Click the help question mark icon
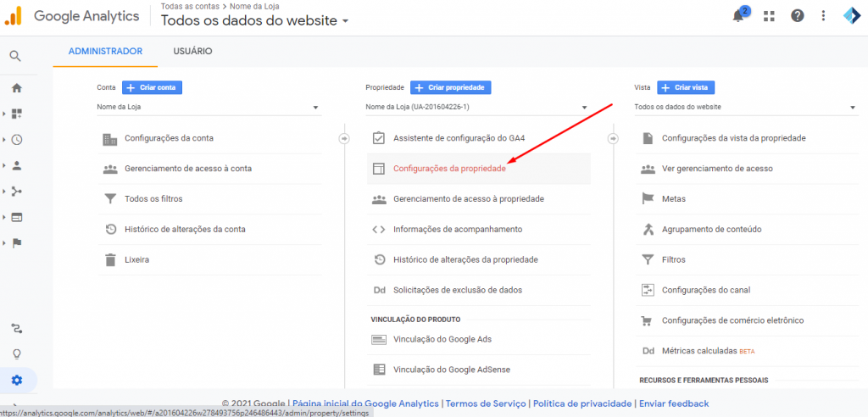Screen dimensions: 868x417 point(797,15)
